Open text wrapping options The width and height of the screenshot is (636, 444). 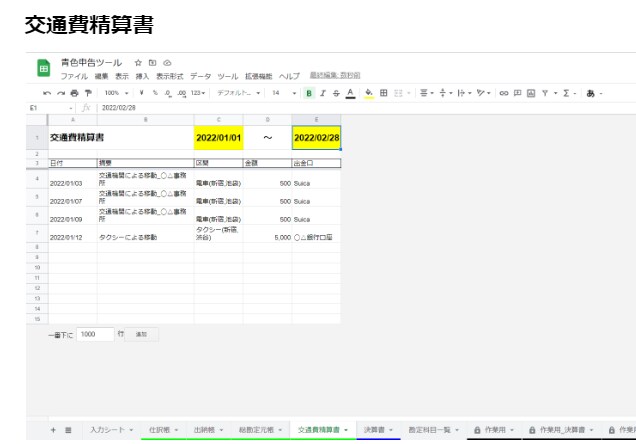(x=464, y=93)
